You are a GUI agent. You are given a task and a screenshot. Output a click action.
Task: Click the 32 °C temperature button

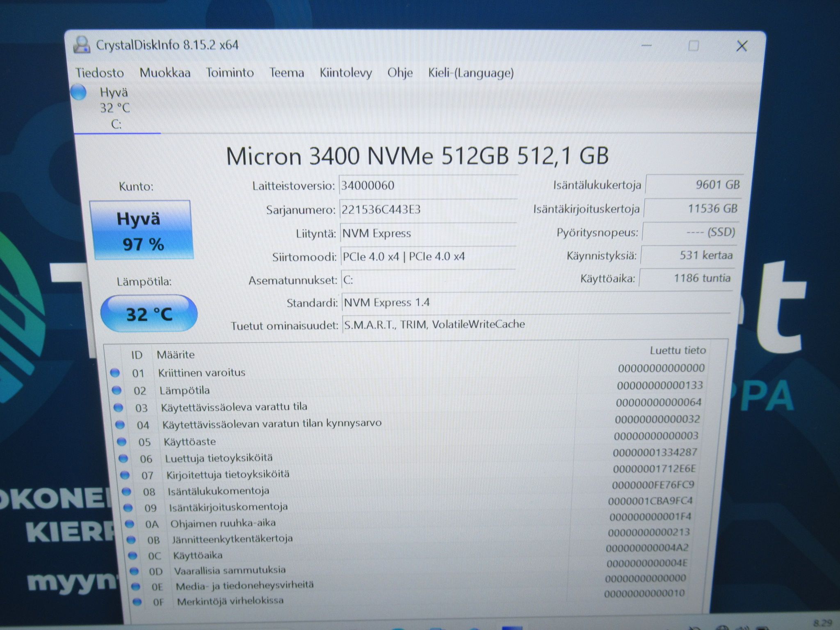point(149,313)
